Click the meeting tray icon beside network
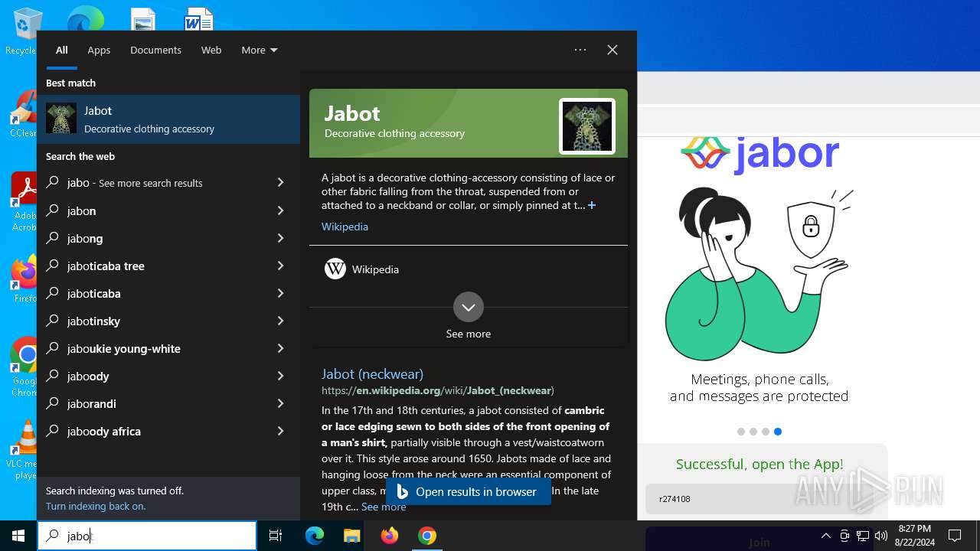This screenshot has width=980, height=551. tap(844, 536)
